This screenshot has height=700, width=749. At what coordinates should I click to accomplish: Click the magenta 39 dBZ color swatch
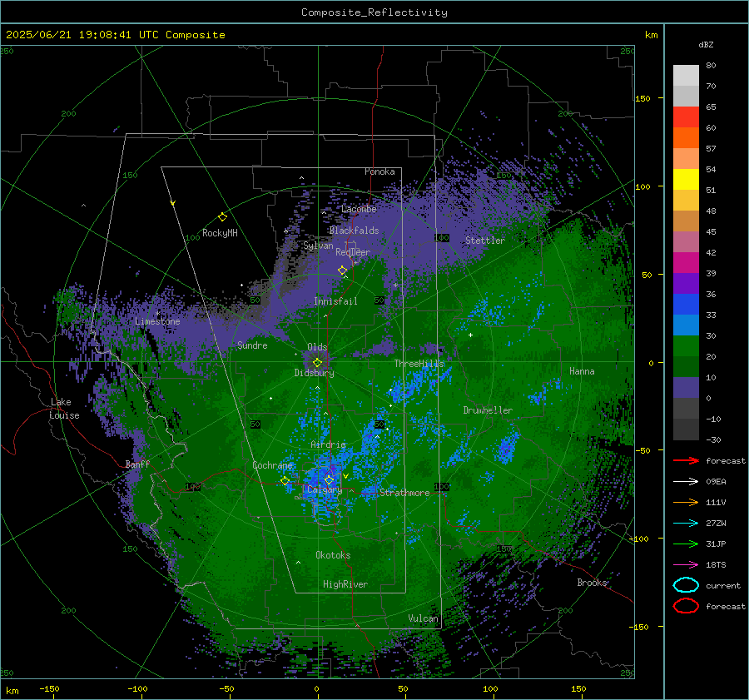(x=686, y=263)
